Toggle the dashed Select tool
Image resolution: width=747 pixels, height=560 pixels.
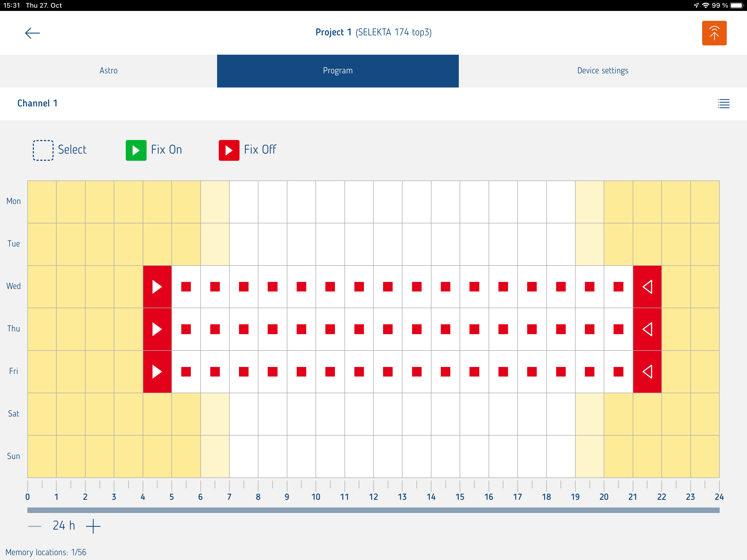43,150
